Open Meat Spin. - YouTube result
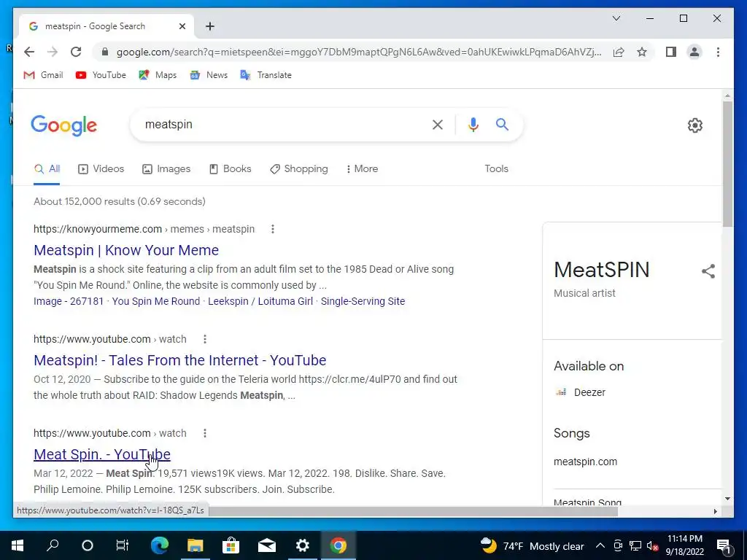Viewport: 747px width, 560px height. click(102, 454)
